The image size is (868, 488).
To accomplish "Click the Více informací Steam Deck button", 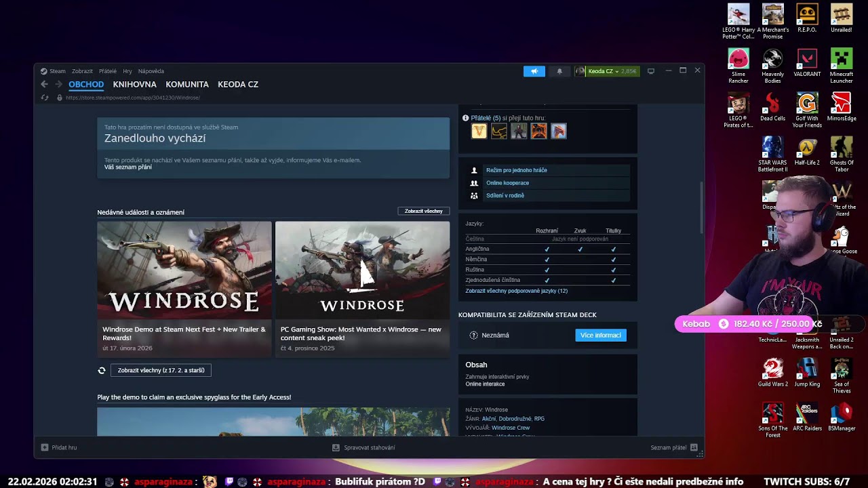I will (601, 335).
